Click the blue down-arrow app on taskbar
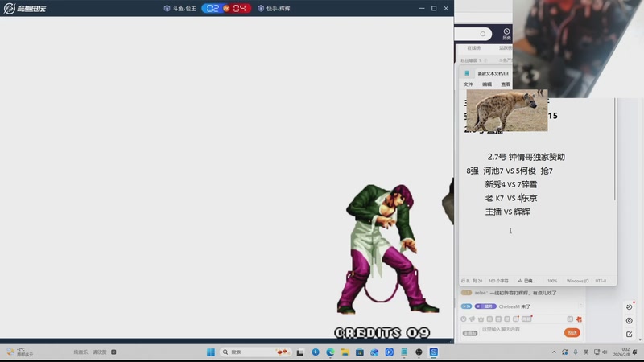Viewport: 644px width, 362px height. coord(316,352)
